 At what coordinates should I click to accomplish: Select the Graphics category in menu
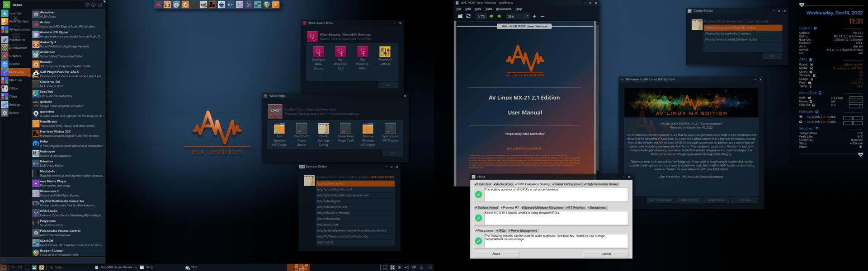pyautogui.click(x=15, y=56)
